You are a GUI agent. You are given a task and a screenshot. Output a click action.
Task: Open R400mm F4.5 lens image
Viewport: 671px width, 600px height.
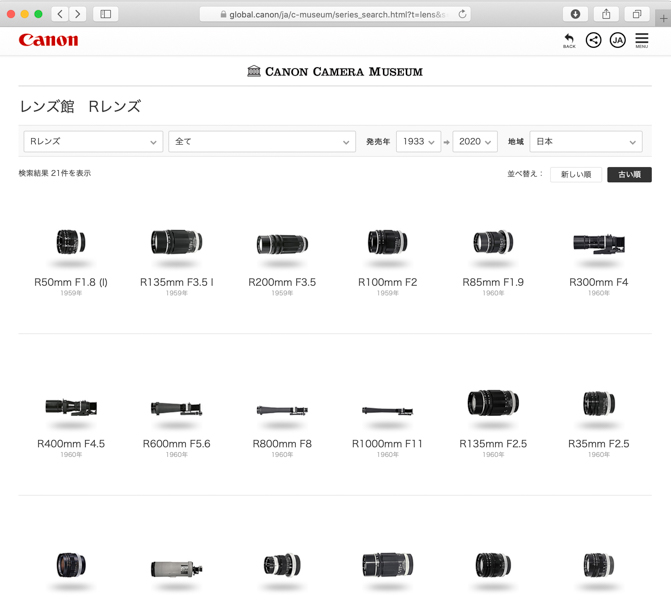tap(71, 407)
